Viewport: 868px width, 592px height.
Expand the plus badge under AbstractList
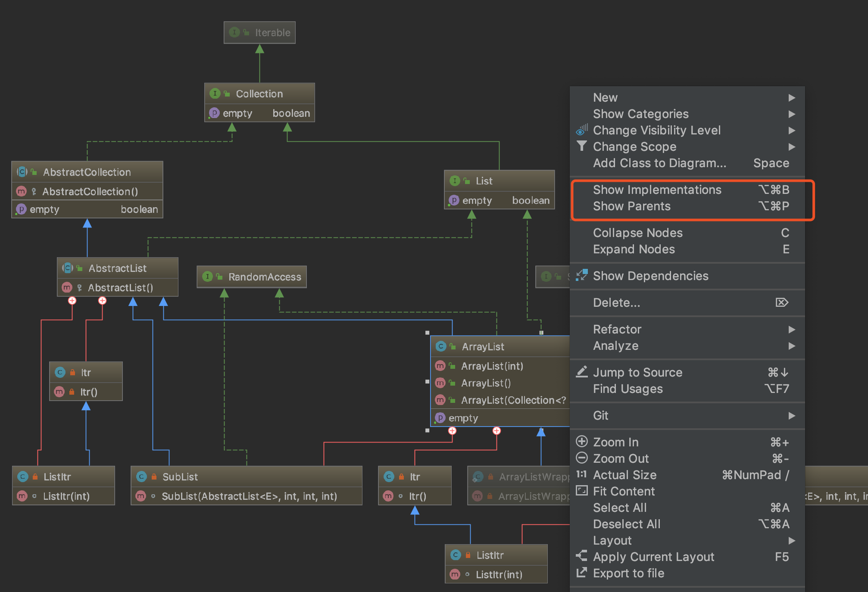pyautogui.click(x=72, y=300)
